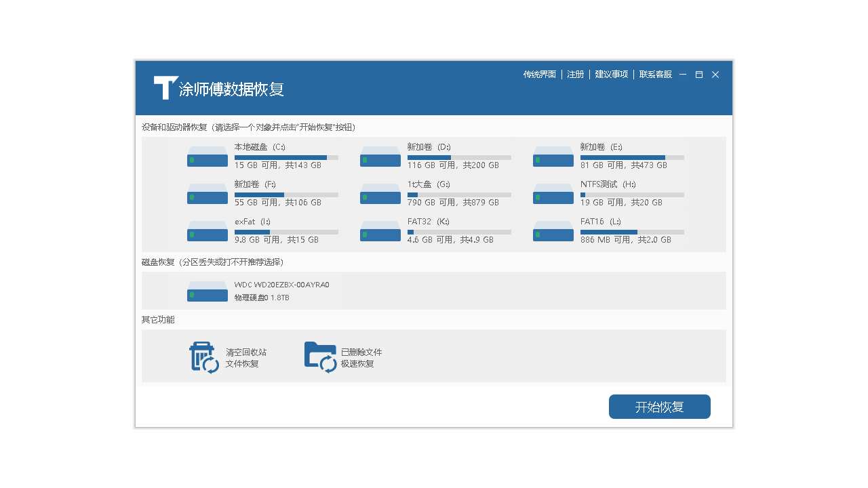The image size is (868, 488).
Task: Click 联系客服 contact support link
Action: coord(655,75)
